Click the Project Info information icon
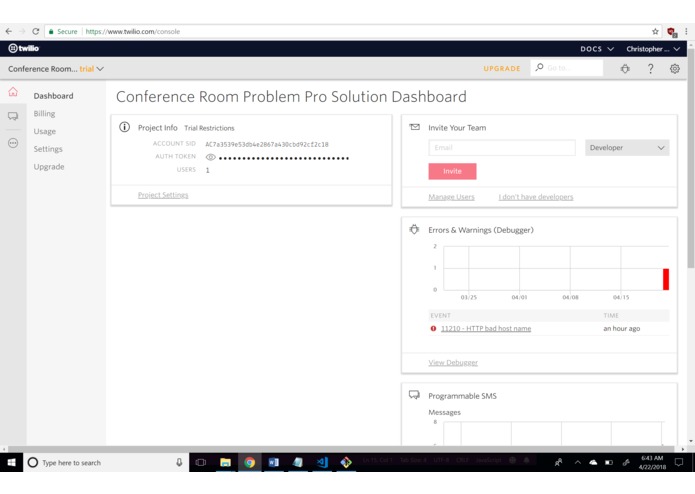Screen dimensions: 695x494 click(x=125, y=127)
